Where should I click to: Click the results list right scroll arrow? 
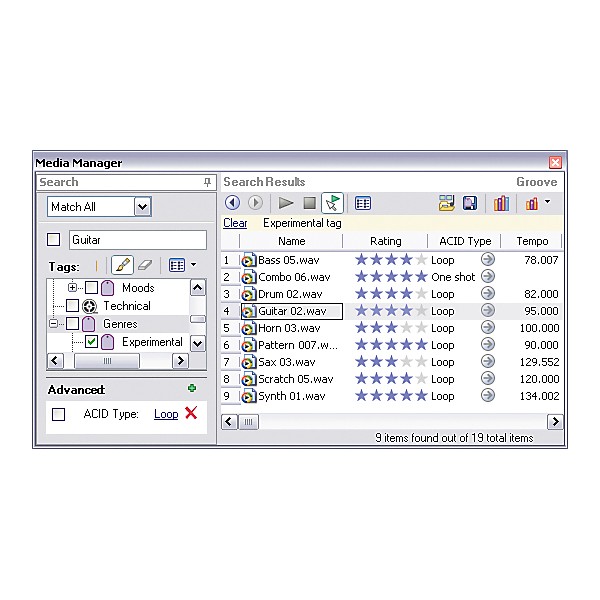pyautogui.click(x=555, y=422)
